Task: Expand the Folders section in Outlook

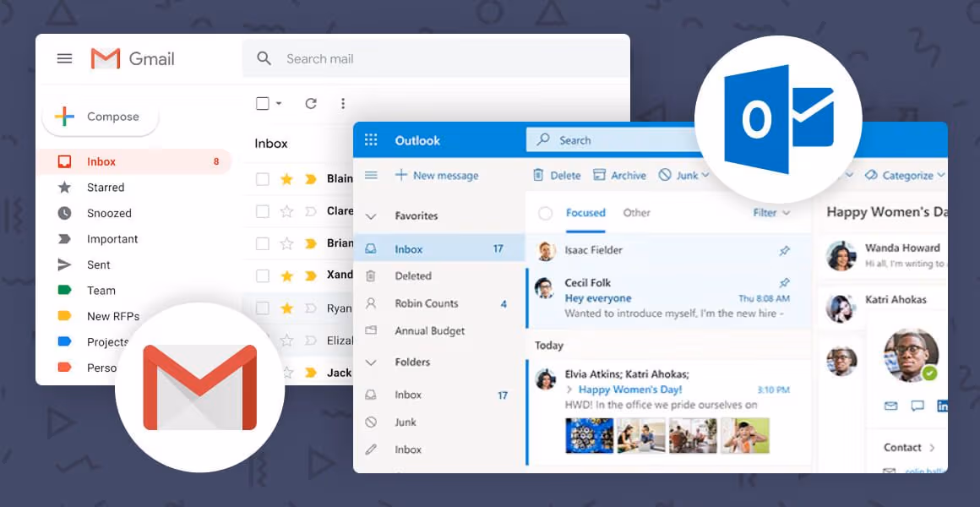Action: click(x=370, y=362)
